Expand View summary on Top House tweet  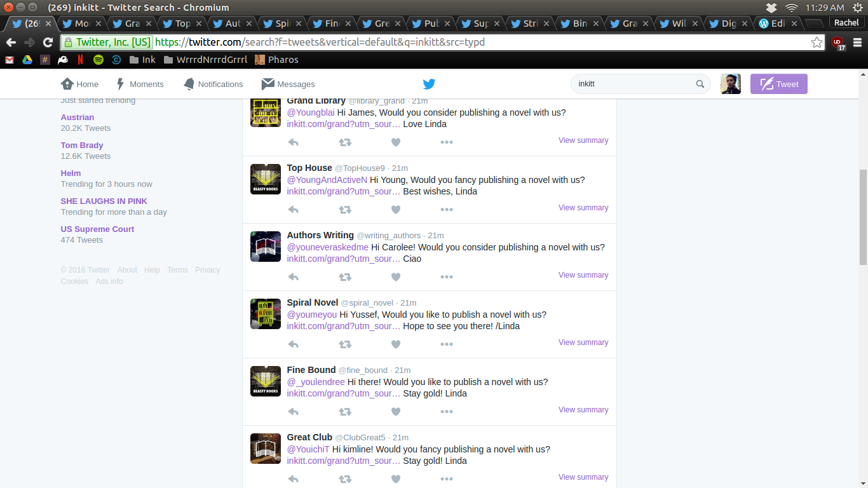pyautogui.click(x=583, y=208)
